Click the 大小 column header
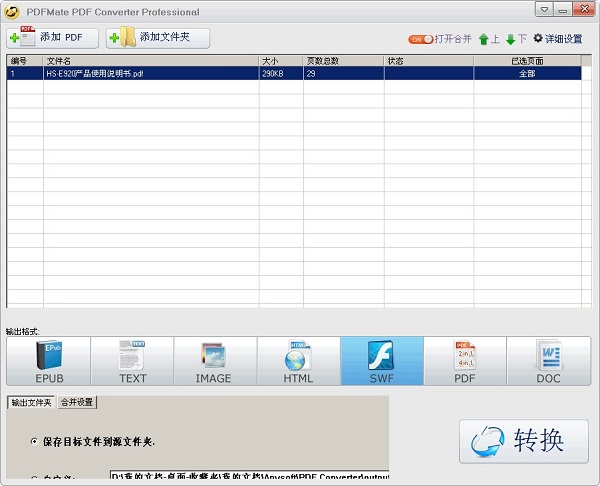Image resolution: width=600 pixels, height=486 pixels. click(x=281, y=61)
